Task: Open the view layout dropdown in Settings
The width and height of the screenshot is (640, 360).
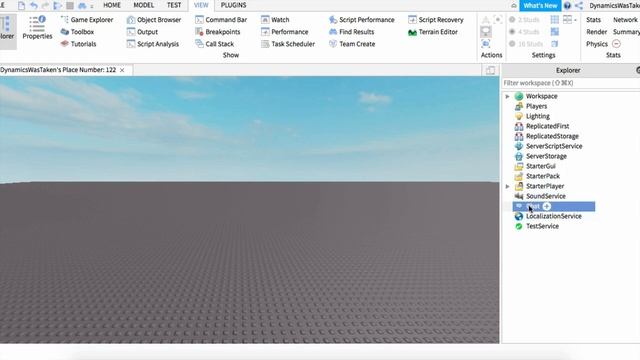Action: point(570,20)
